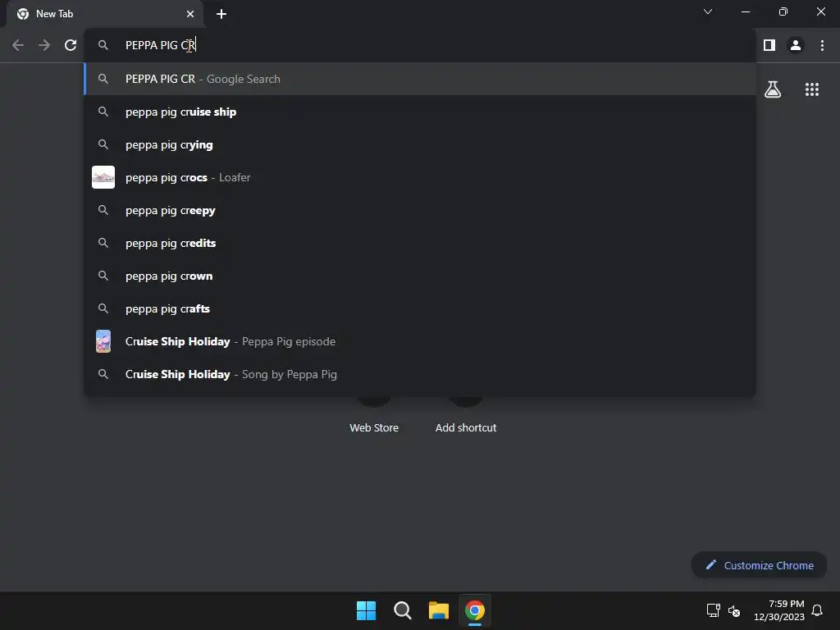840x630 pixels.
Task: Open the network status tray icon
Action: tap(713, 610)
